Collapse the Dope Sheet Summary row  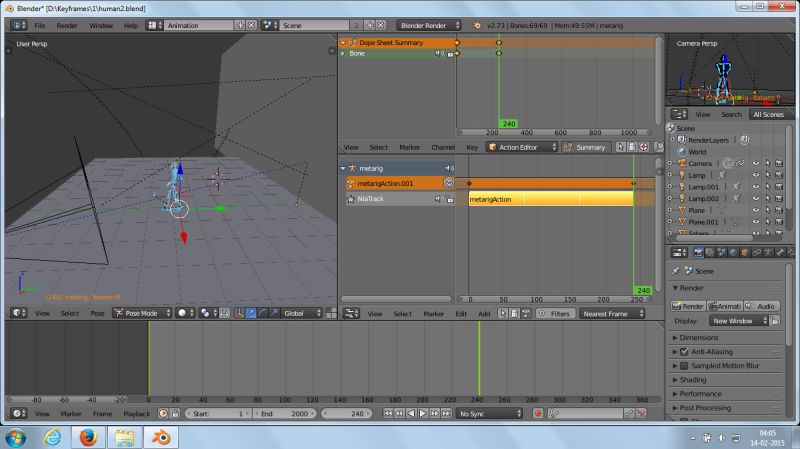click(343, 43)
